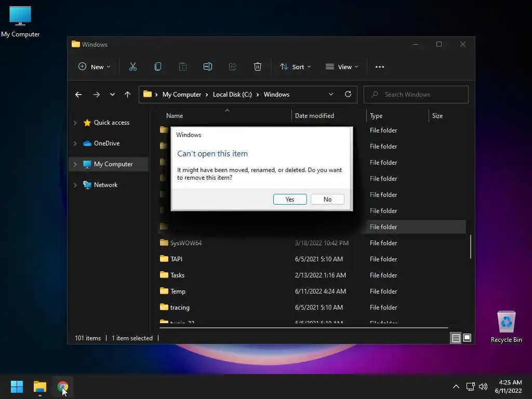Click the 6/11/2022 4:24 AM date cell
Screen dimensions: 532x399
pos(321,291)
